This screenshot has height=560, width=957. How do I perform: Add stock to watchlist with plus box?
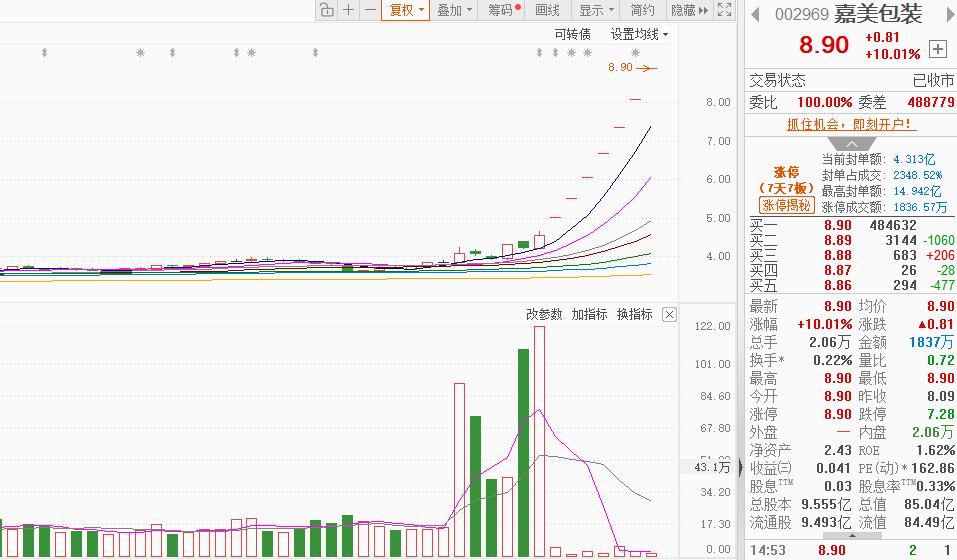[x=937, y=48]
